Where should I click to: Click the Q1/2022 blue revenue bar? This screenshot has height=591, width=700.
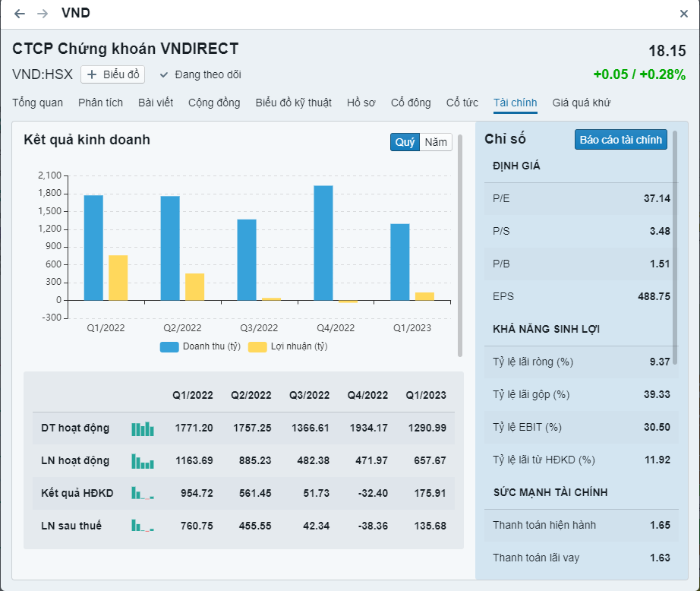tap(93, 248)
